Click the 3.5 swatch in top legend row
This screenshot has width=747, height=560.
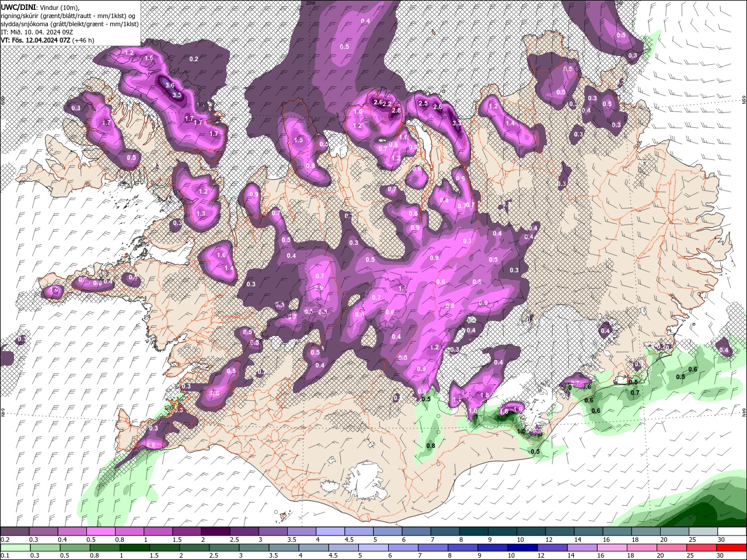301,531
